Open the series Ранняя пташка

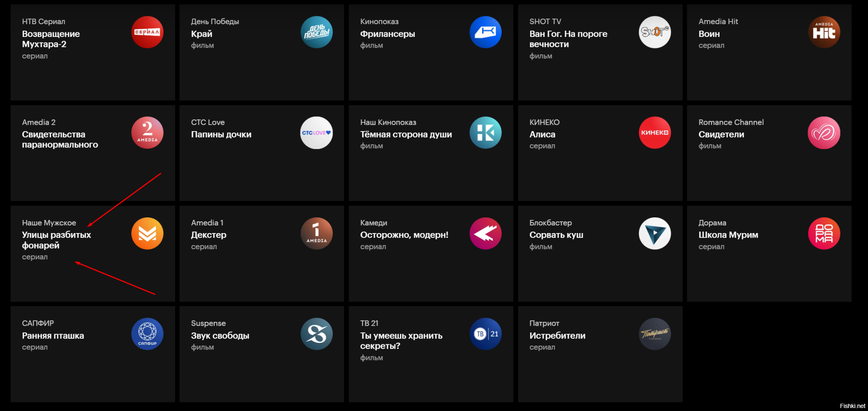coord(53,336)
